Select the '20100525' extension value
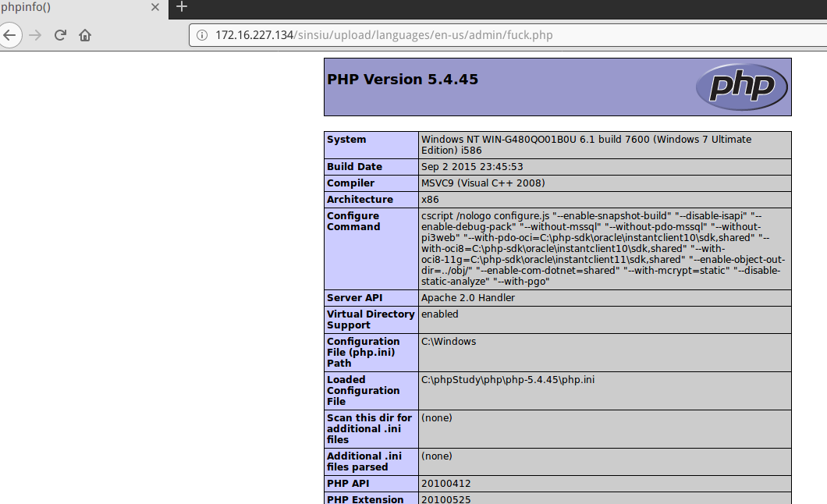Viewport: 827px width, 504px height. [x=446, y=499]
